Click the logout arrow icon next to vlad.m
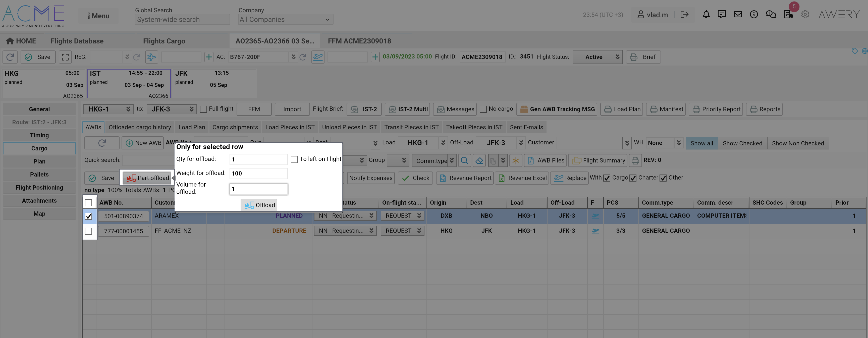 [x=684, y=15]
